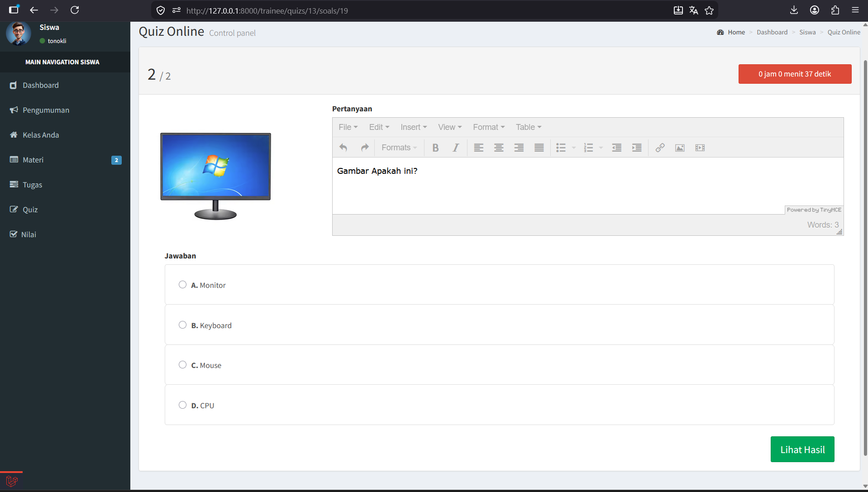Open the Format menu dropdown in editor
Image resolution: width=868 pixels, height=492 pixels.
pos(489,127)
